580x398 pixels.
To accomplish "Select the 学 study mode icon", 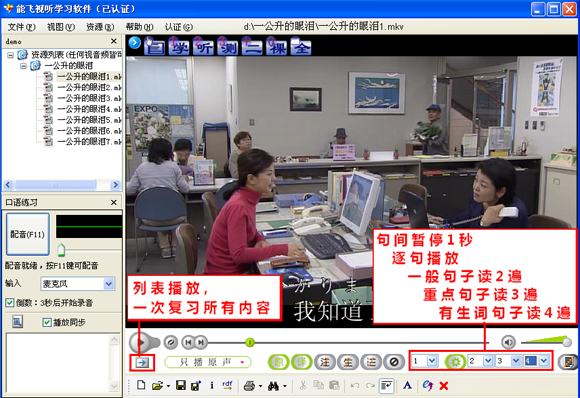I will 179,46.
